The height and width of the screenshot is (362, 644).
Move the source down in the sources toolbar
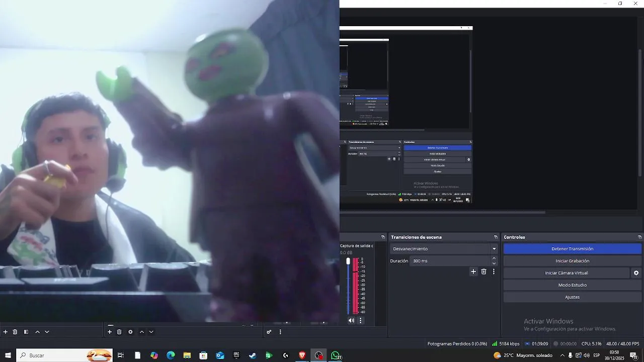click(151, 332)
